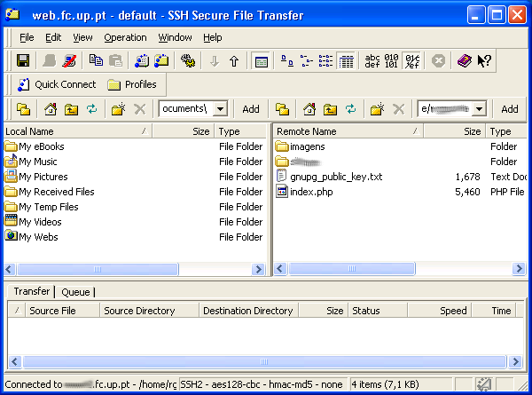Sort by Local Name column header
Image resolution: width=532 pixels, height=395 pixels.
78,131
